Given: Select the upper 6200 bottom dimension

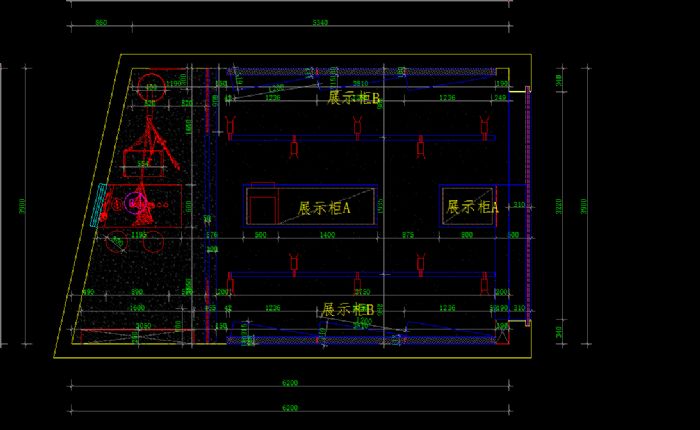Looking at the screenshot, I should 290,383.
